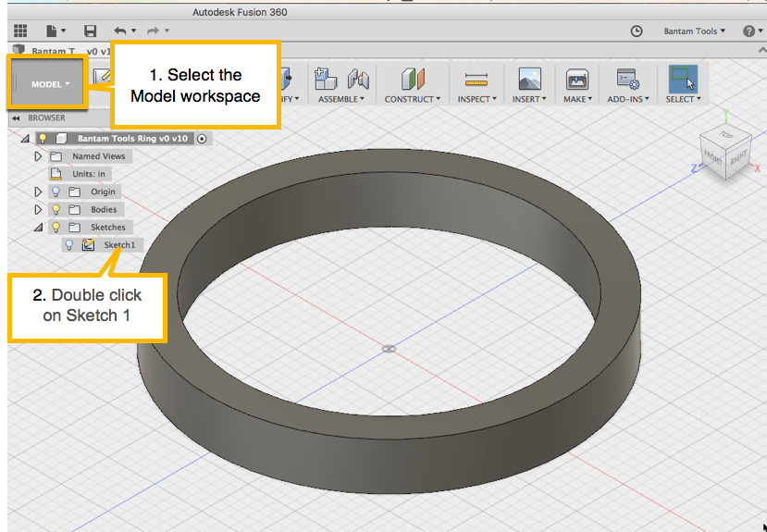Image resolution: width=767 pixels, height=532 pixels.
Task: Expand the Origin folder
Action: pos(38,192)
